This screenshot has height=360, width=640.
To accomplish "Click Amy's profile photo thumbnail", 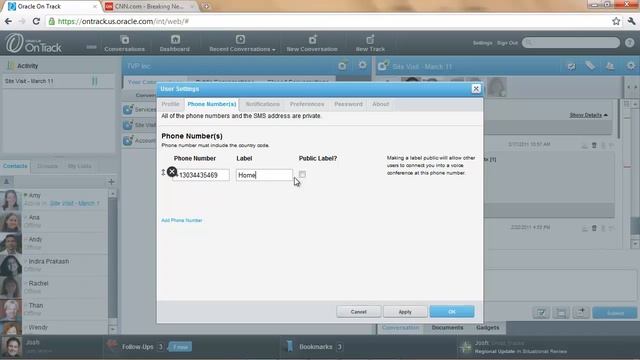I will point(10,200).
